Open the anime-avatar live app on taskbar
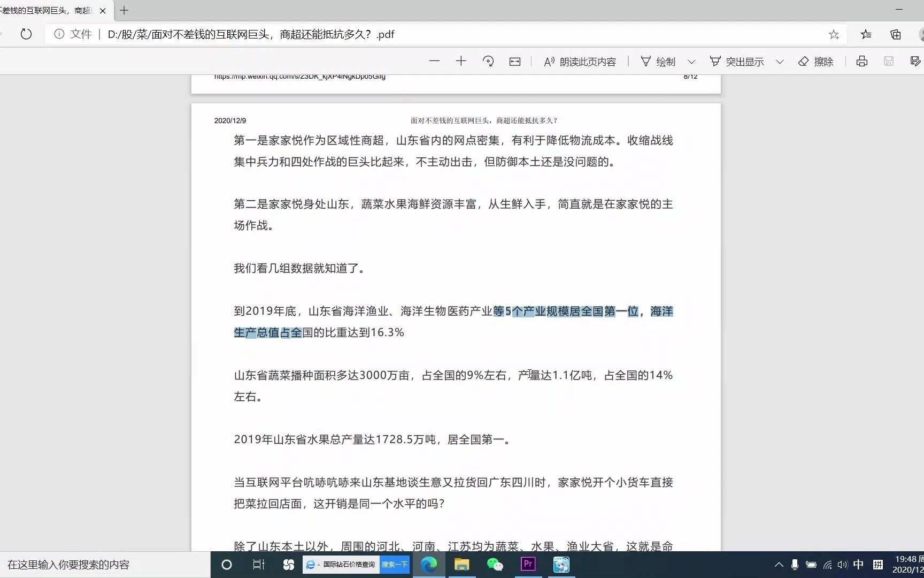Viewport: 924px width, 578px height. (x=561, y=565)
